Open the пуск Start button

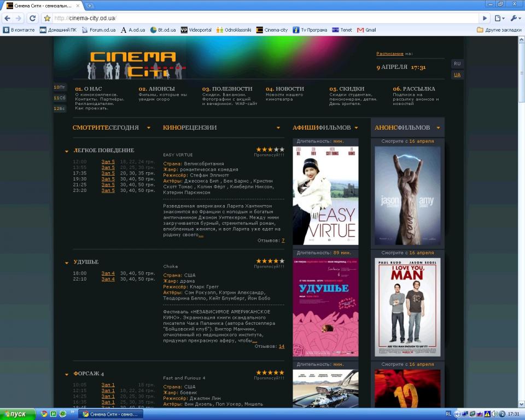[17, 414]
